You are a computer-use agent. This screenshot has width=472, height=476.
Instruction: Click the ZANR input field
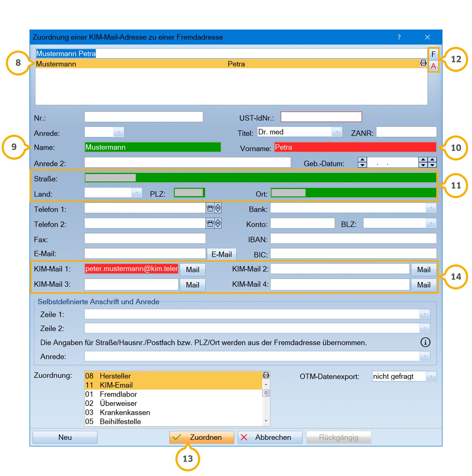point(406,132)
